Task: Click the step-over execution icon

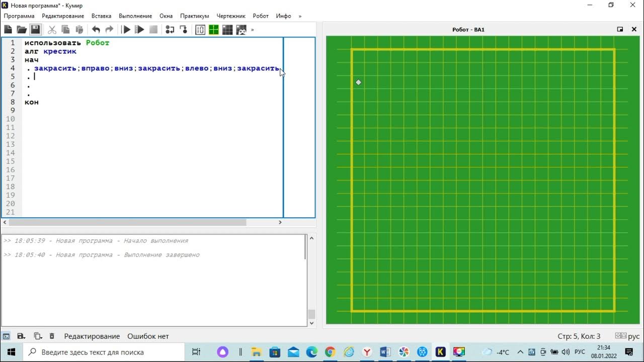Action: coord(170,30)
